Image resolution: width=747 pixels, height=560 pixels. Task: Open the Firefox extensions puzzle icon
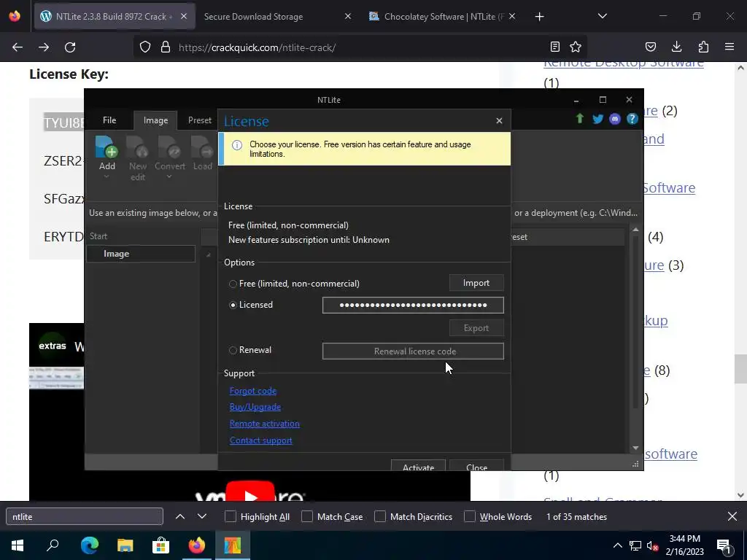[x=703, y=47]
